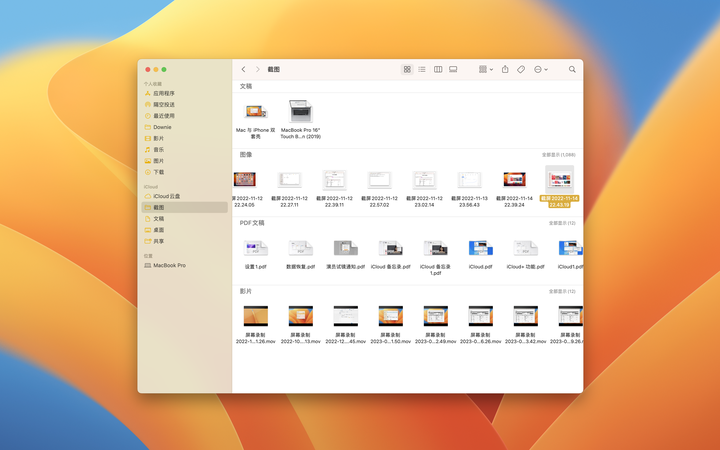Select the iCloud+ 功能.pdf file

[525, 254]
